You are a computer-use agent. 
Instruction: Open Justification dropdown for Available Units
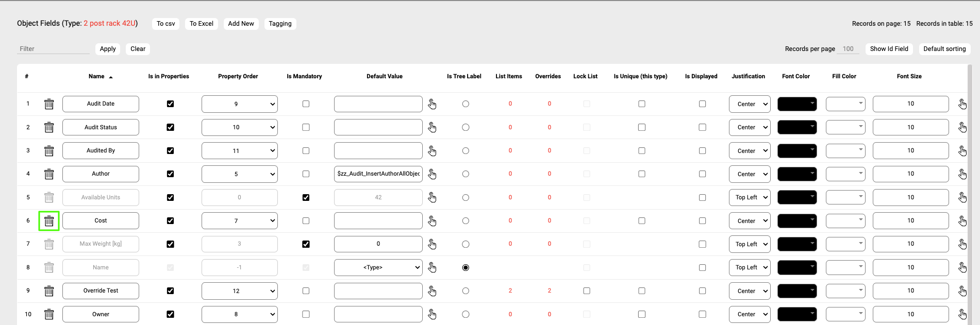coord(749,197)
